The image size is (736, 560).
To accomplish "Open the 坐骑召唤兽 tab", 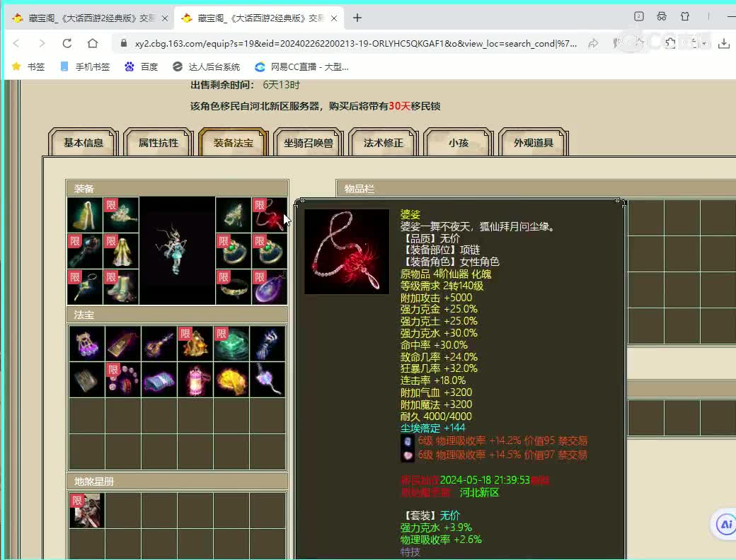I will click(x=309, y=143).
